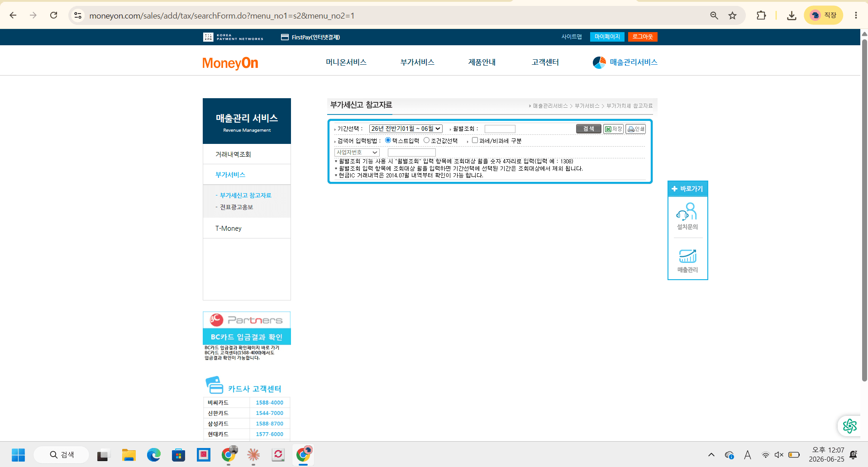Click the volume muted tray icon
Screen dimensions: 868x467
coord(779,455)
